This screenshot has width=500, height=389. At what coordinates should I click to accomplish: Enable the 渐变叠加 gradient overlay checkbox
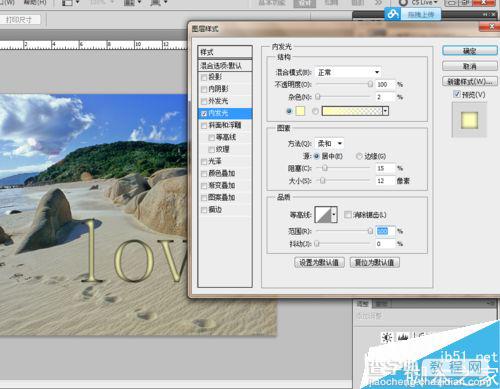click(x=204, y=186)
